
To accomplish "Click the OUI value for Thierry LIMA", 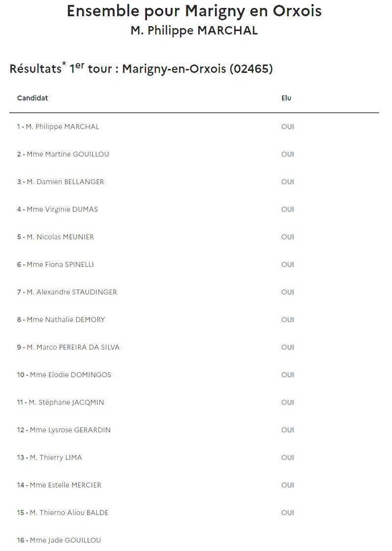I will (x=288, y=457).
